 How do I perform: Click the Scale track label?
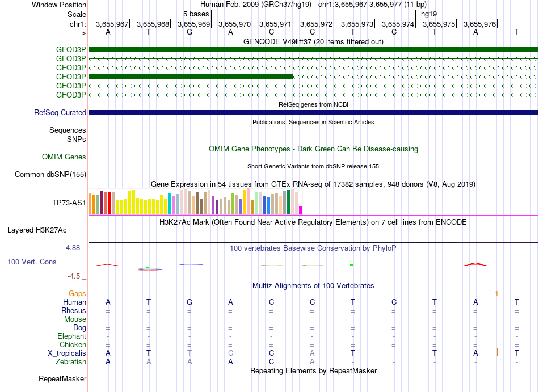coord(77,14)
